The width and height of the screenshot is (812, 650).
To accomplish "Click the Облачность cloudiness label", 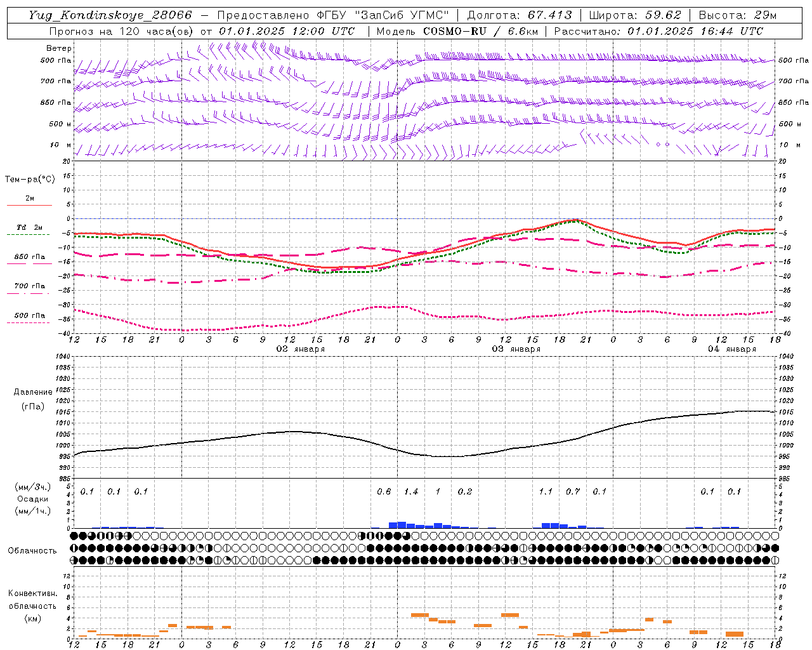I will [x=32, y=550].
